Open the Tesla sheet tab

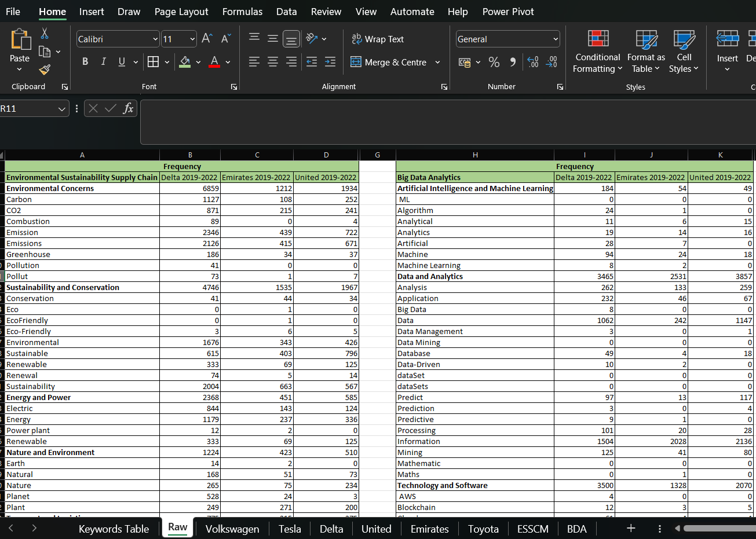click(290, 529)
